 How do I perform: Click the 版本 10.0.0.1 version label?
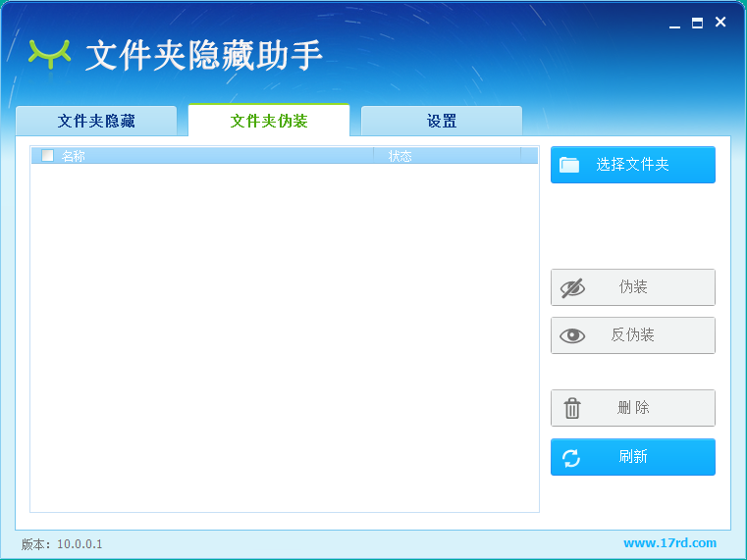[x=62, y=544]
